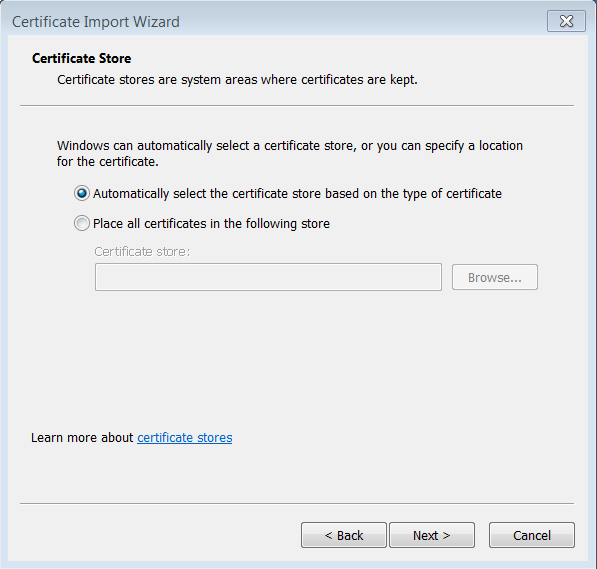597x569 pixels.
Task: Open the Browse... store picker button
Action: pos(495,277)
